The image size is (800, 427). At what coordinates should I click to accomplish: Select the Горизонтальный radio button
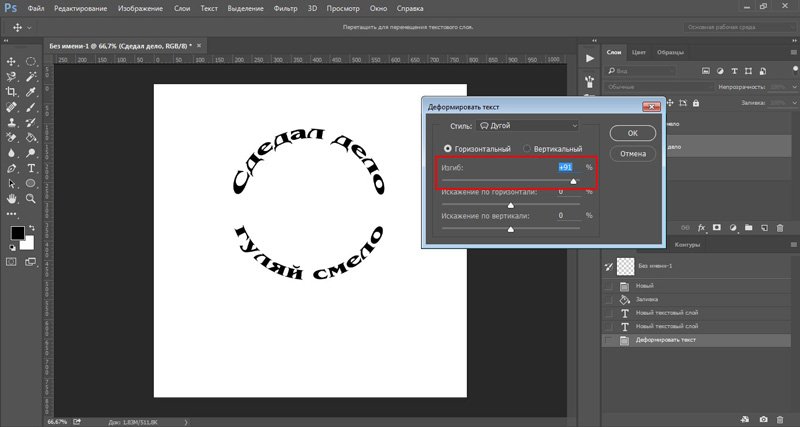(x=447, y=148)
